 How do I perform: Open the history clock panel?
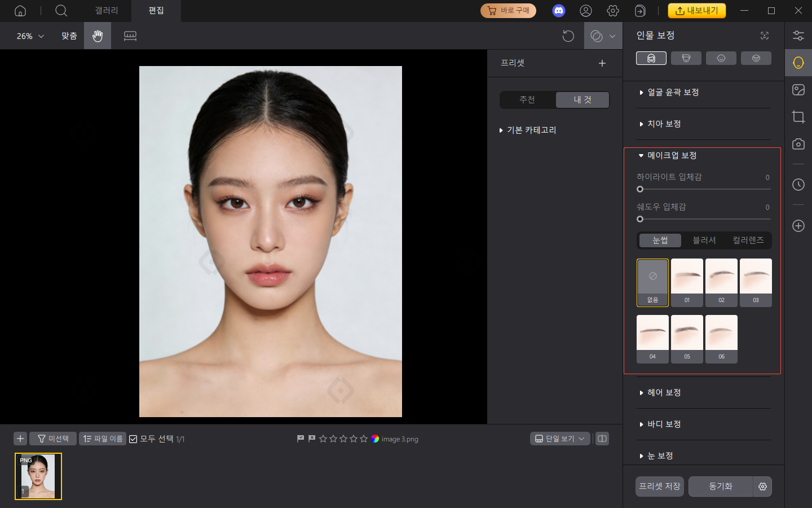tap(798, 185)
